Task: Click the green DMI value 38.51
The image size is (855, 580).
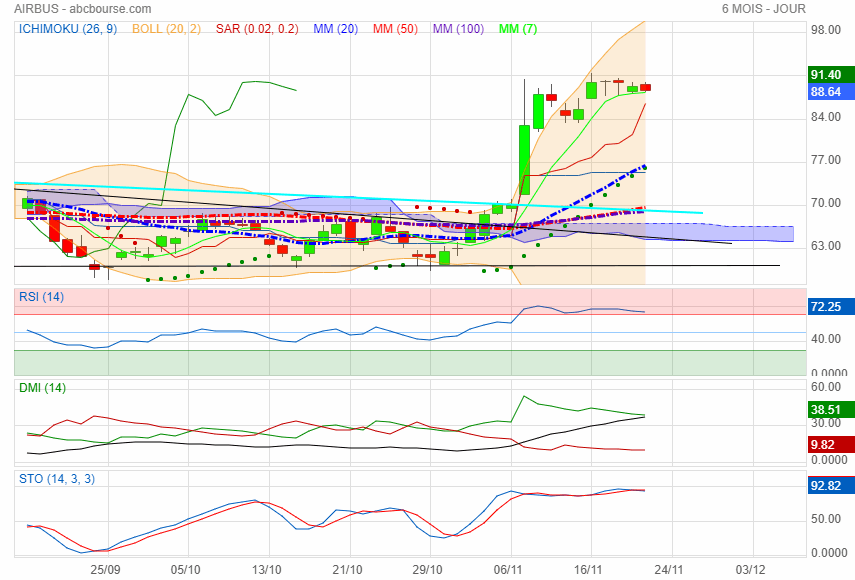Action: [831, 409]
